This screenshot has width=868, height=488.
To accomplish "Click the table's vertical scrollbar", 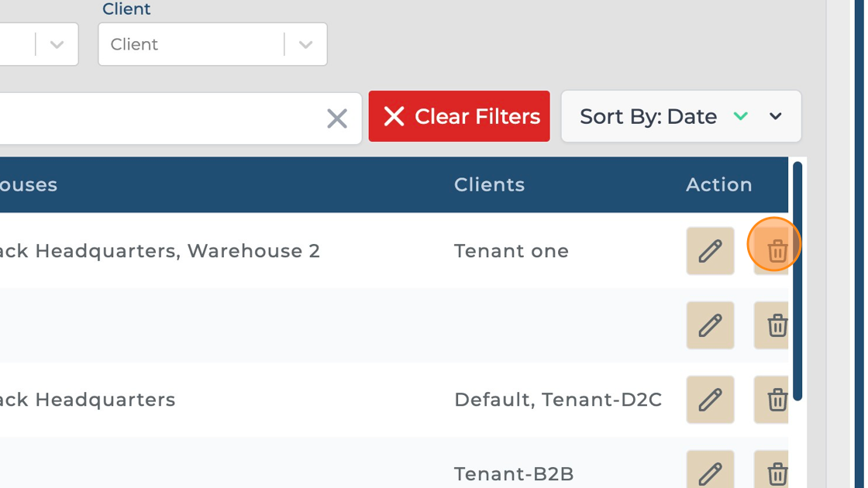I will [797, 279].
